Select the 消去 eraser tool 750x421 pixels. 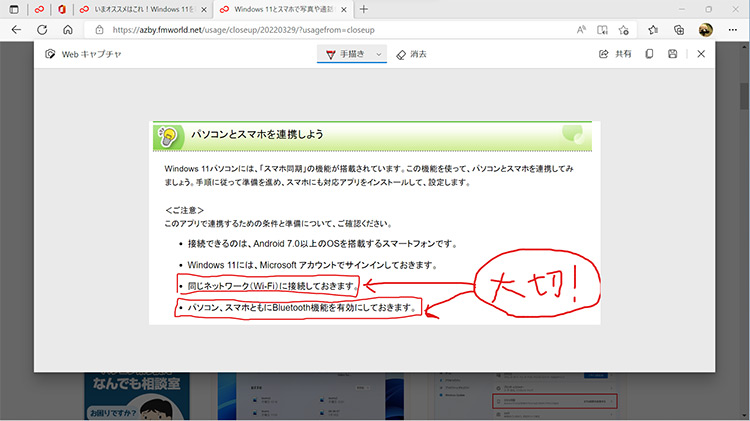(411, 54)
